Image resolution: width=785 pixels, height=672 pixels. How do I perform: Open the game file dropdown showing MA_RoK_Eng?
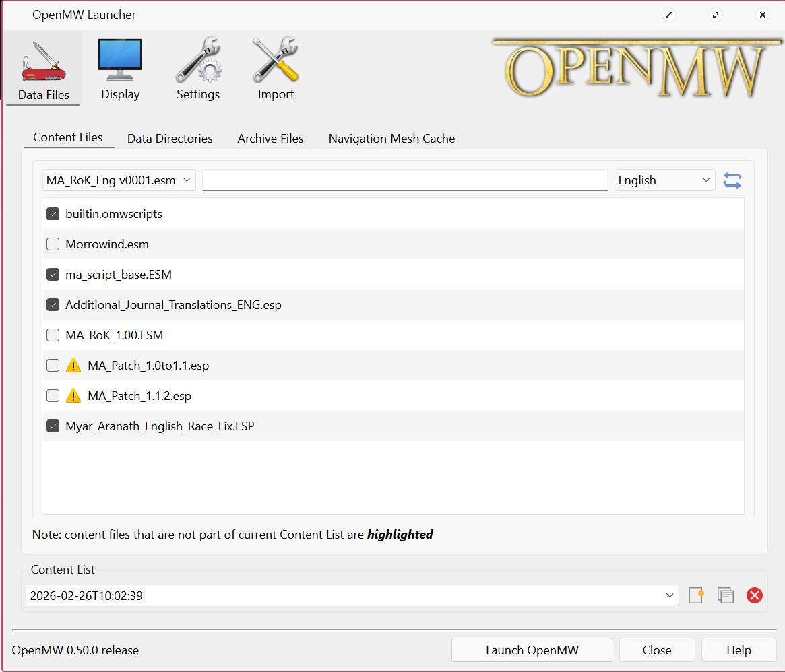118,180
